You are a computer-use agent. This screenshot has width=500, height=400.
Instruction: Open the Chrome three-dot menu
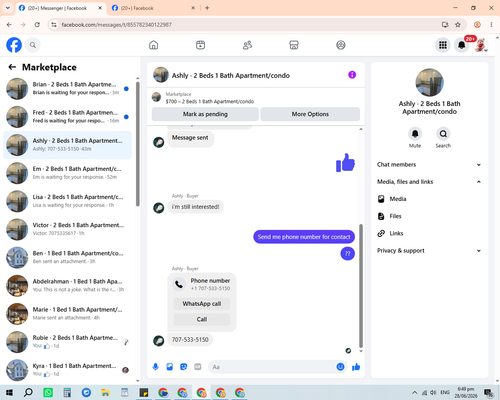[491, 25]
